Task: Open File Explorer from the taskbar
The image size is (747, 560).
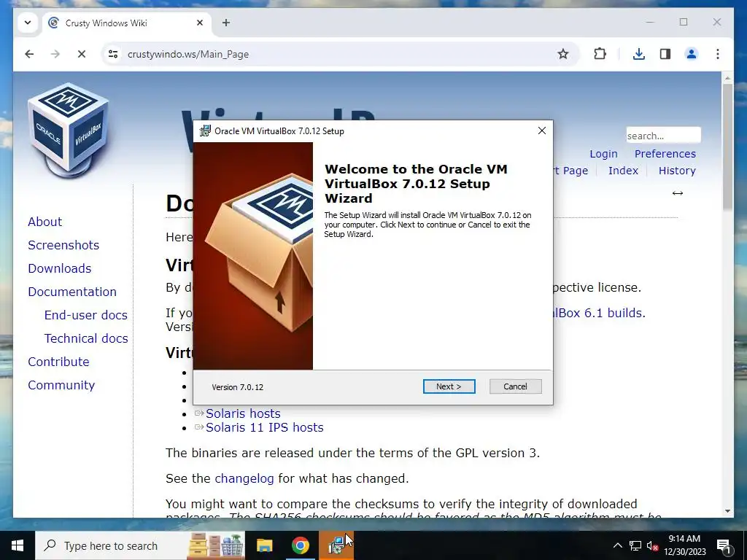Action: point(264,545)
